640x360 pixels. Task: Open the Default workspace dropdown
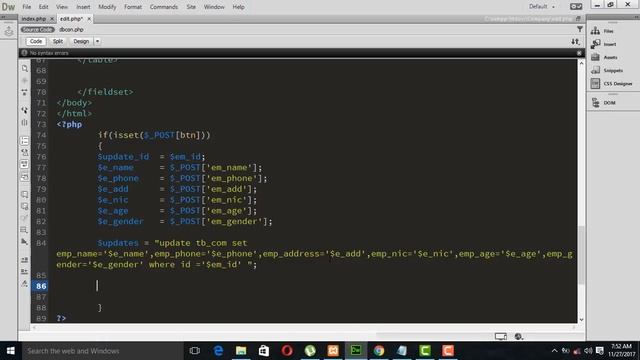click(542, 7)
